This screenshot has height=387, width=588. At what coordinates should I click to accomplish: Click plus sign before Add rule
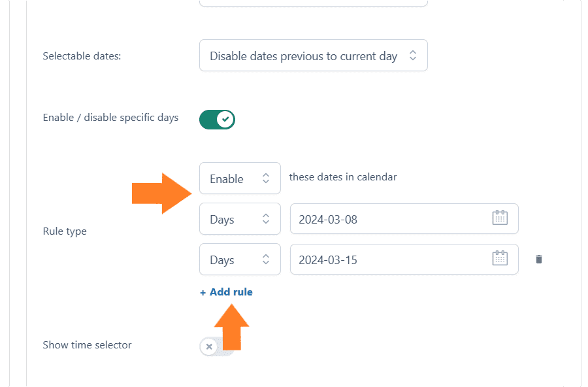coord(203,293)
